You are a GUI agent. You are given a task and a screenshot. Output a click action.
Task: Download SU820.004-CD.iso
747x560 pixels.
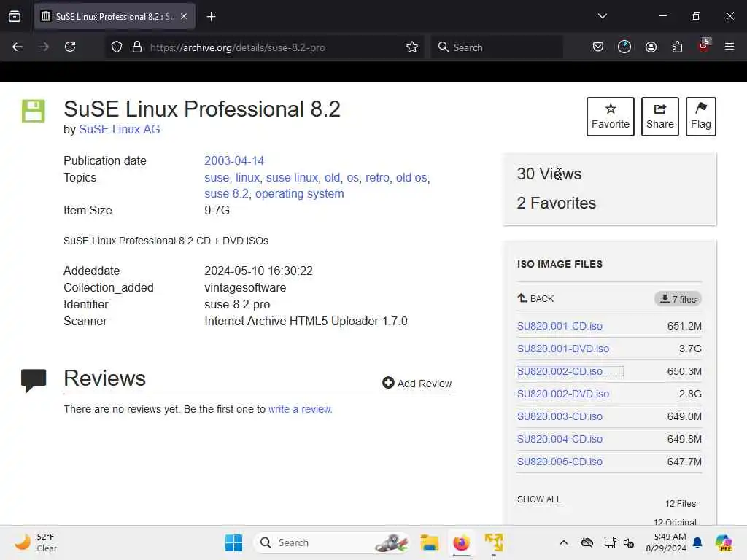coord(560,439)
